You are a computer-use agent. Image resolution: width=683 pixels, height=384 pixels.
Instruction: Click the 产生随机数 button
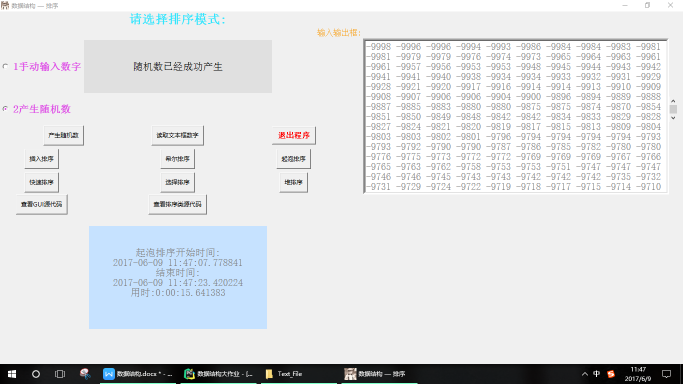(64, 135)
